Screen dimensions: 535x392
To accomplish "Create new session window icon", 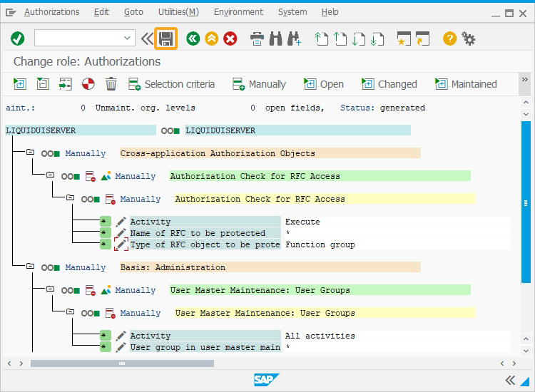I will click(404, 38).
